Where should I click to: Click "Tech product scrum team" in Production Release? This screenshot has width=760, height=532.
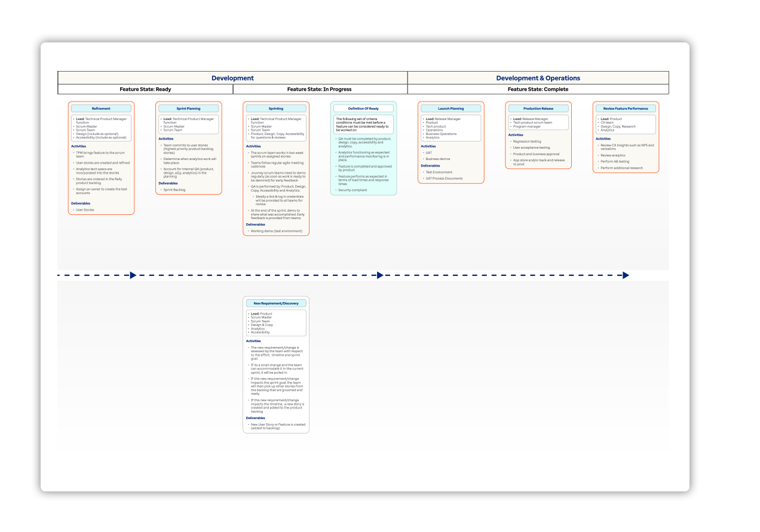click(x=532, y=122)
